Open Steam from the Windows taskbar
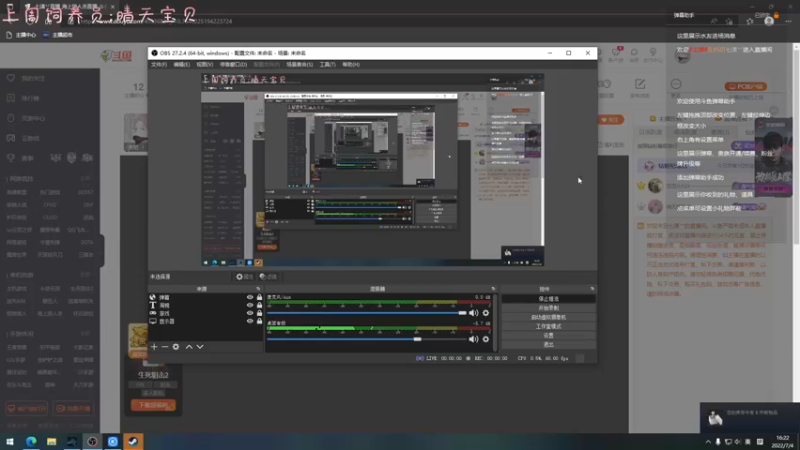The height and width of the screenshot is (450, 800). 133,441
